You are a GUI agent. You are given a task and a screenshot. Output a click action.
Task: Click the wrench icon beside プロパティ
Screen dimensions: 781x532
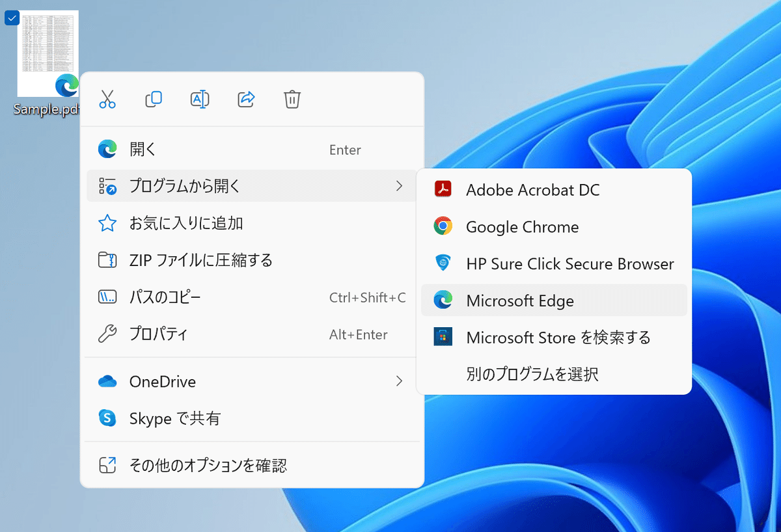pyautogui.click(x=107, y=335)
